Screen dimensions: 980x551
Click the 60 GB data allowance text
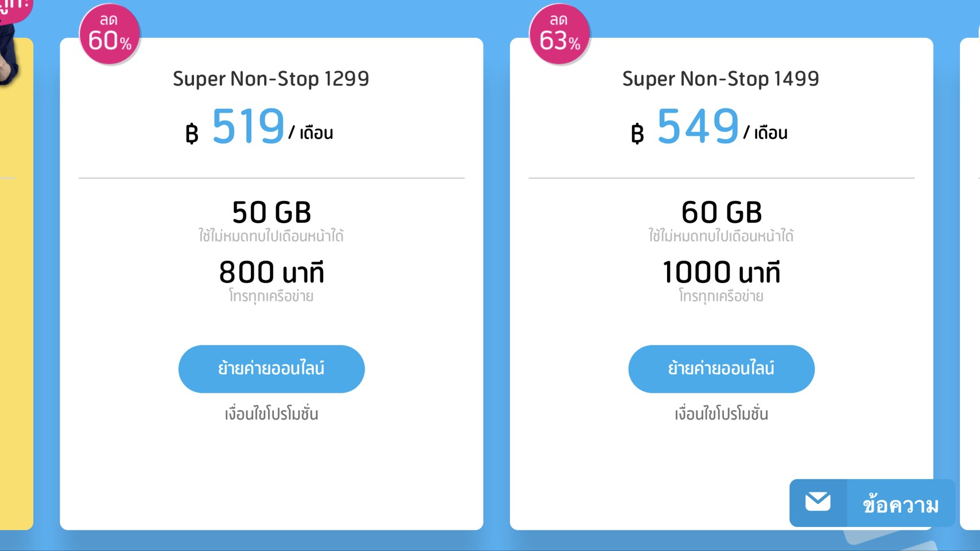pos(722,212)
